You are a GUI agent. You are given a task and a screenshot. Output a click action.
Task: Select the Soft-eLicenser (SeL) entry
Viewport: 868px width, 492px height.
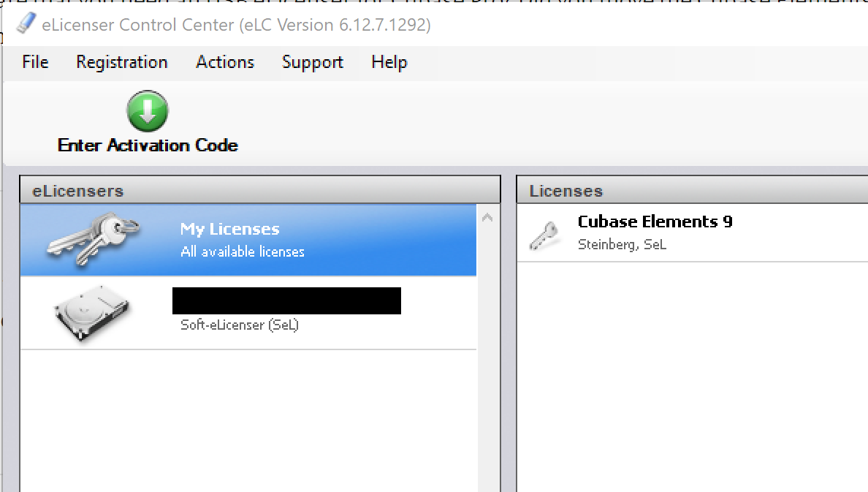coord(248,313)
